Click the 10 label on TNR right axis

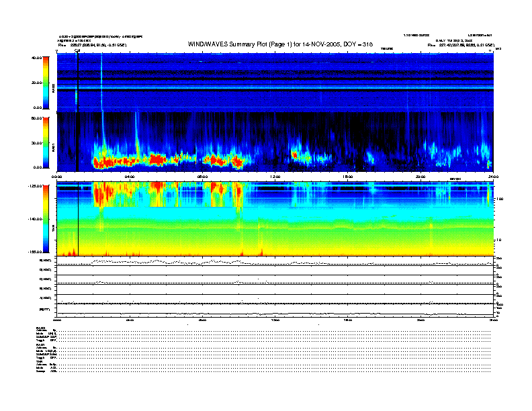(498, 240)
